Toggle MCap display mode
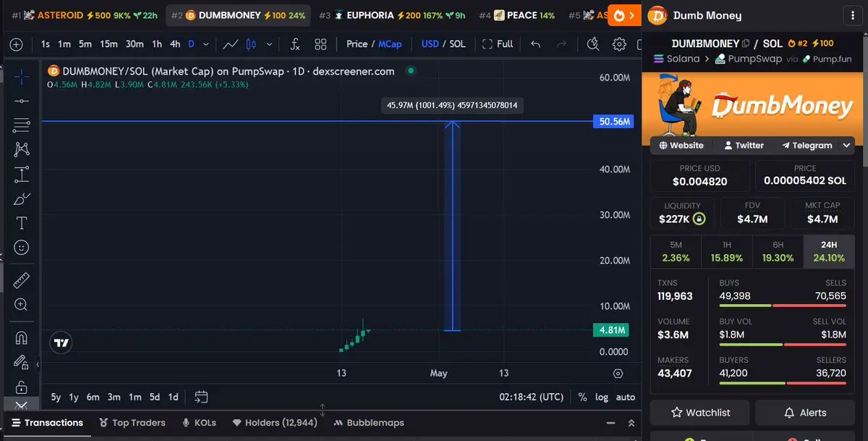The image size is (868, 441). point(390,44)
